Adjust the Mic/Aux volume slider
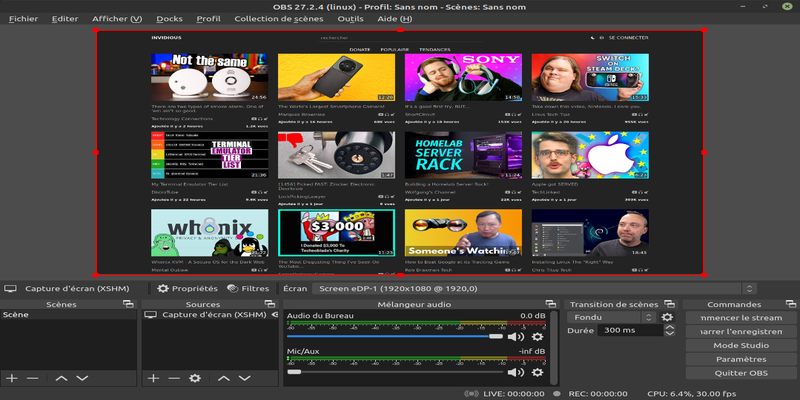Screen dimensions: 800x400 click(394, 372)
